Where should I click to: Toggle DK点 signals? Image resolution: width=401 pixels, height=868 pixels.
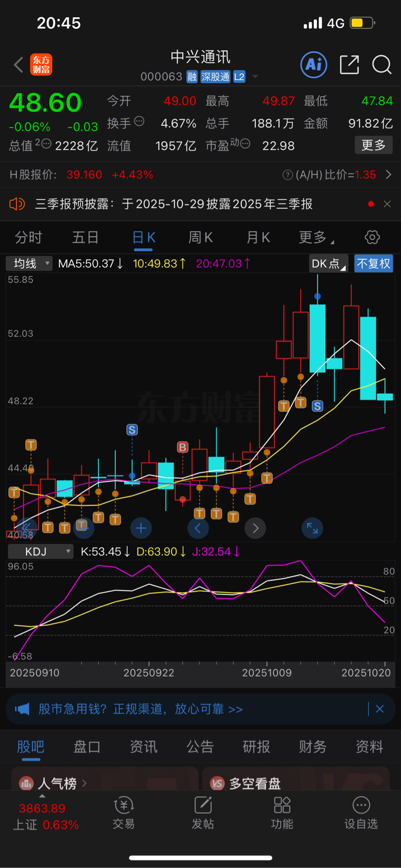[328, 264]
